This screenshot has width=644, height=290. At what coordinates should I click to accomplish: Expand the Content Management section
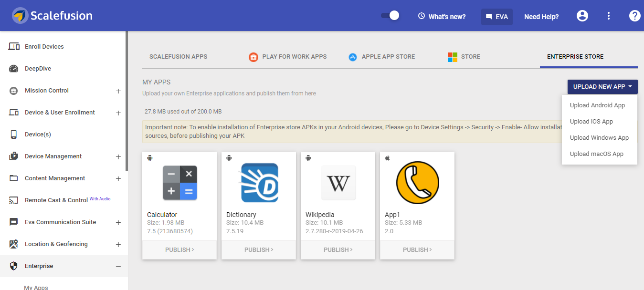coord(118,178)
